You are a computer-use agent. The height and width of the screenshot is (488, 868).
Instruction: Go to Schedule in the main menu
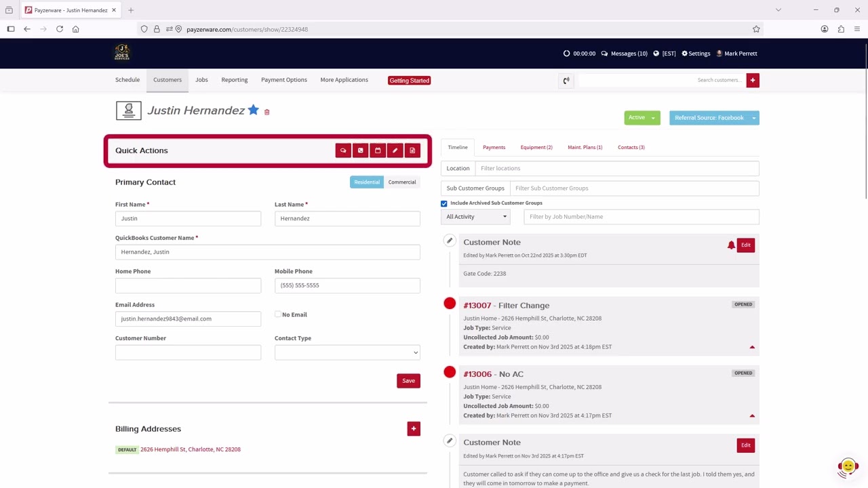point(127,80)
